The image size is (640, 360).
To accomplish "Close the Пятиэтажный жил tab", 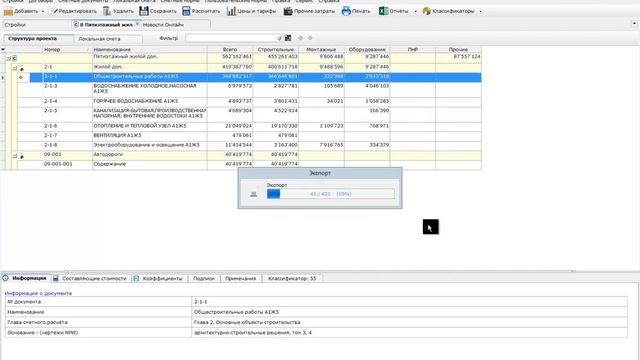I will tap(137, 24).
